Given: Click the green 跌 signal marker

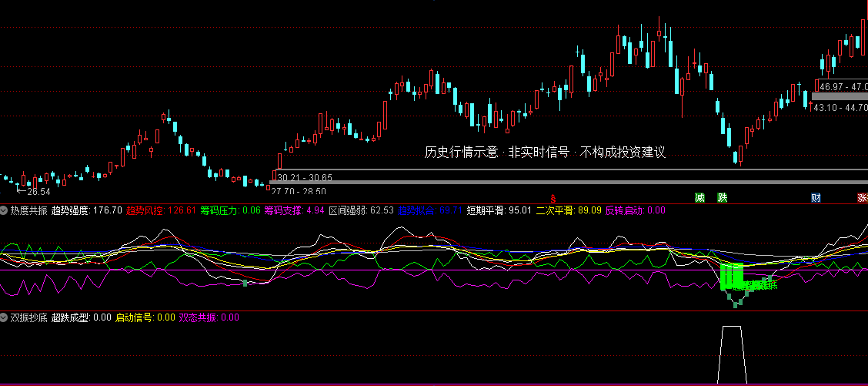Looking at the screenshot, I should pos(723,197).
